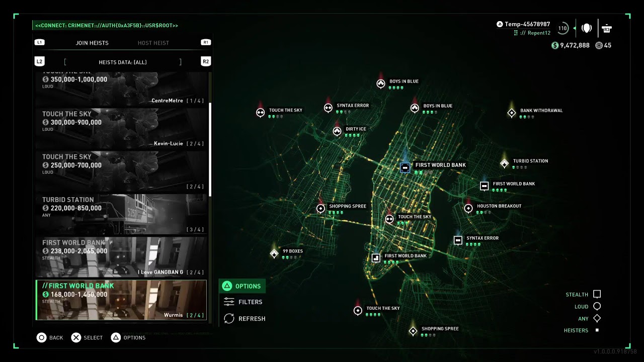Click the Loud circle legend icon
Screen dimensions: 644x362
pos(597,306)
